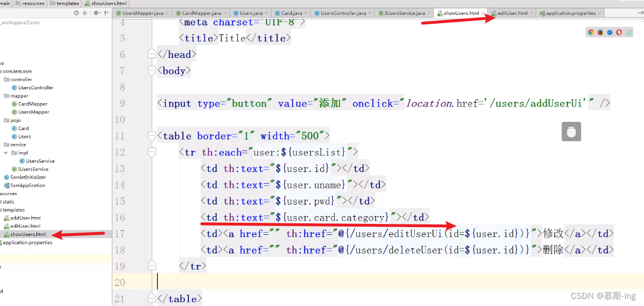Click the scroll-from-source target icon
The width and height of the screenshot is (644, 306).
click(x=77, y=13)
